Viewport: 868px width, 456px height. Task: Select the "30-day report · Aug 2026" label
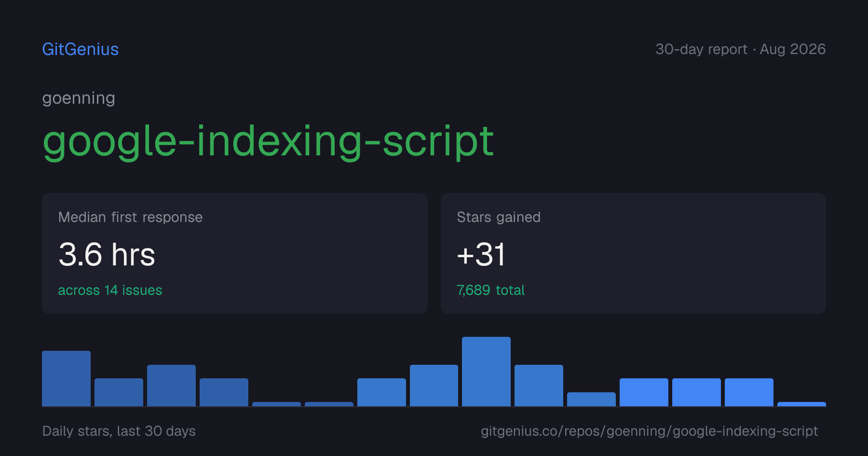tap(740, 49)
